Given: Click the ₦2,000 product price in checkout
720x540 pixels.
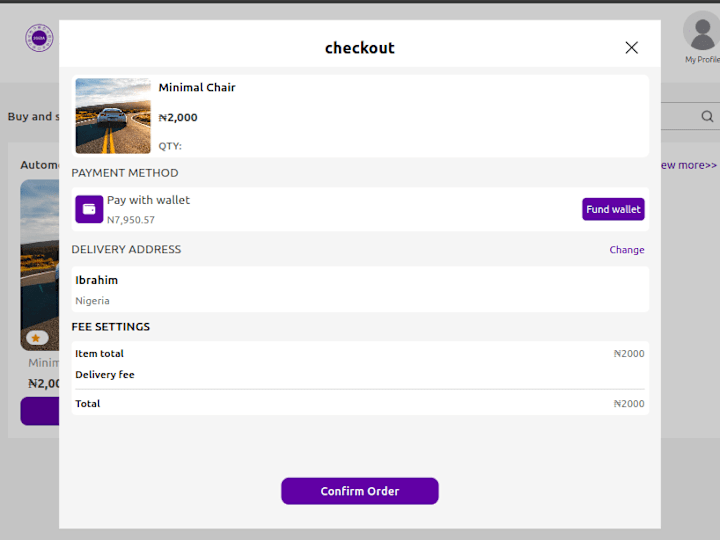Looking at the screenshot, I should click(x=178, y=118).
